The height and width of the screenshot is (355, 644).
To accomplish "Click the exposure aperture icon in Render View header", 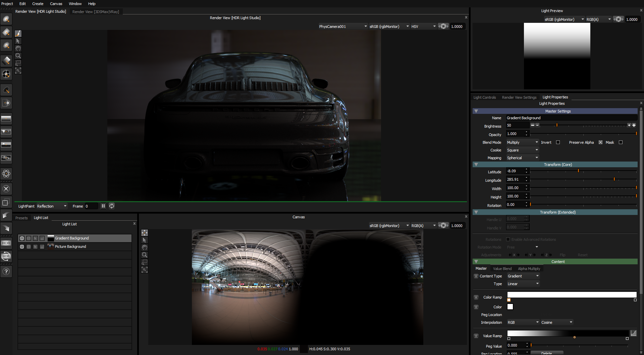I will [443, 26].
